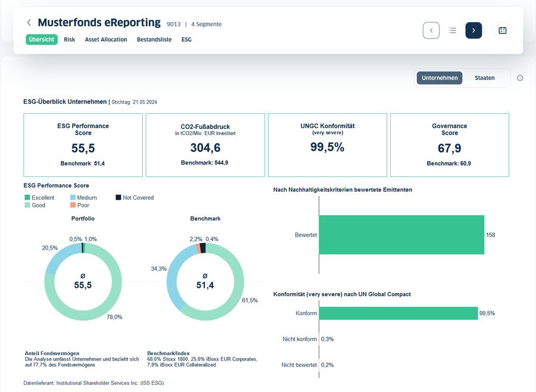Open the Asset Allocation tab
536x392 pixels.
[106, 40]
